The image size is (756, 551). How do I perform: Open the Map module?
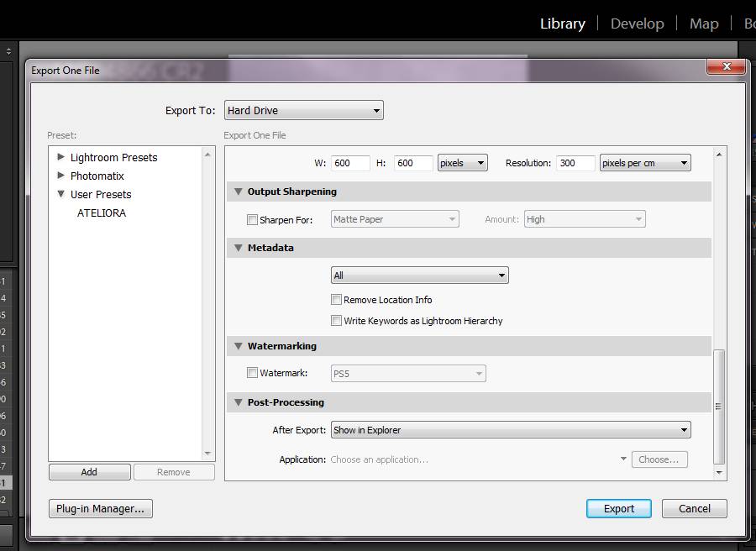click(x=703, y=24)
